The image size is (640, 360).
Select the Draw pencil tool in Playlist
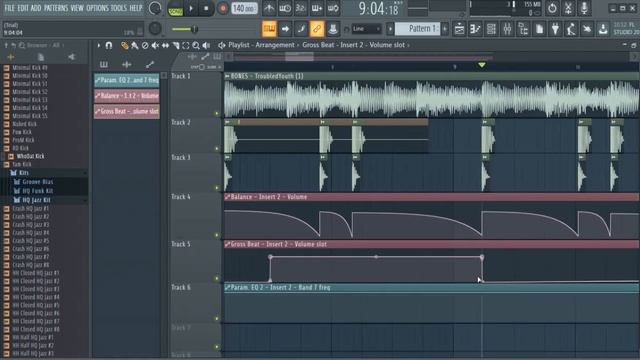click(124, 45)
